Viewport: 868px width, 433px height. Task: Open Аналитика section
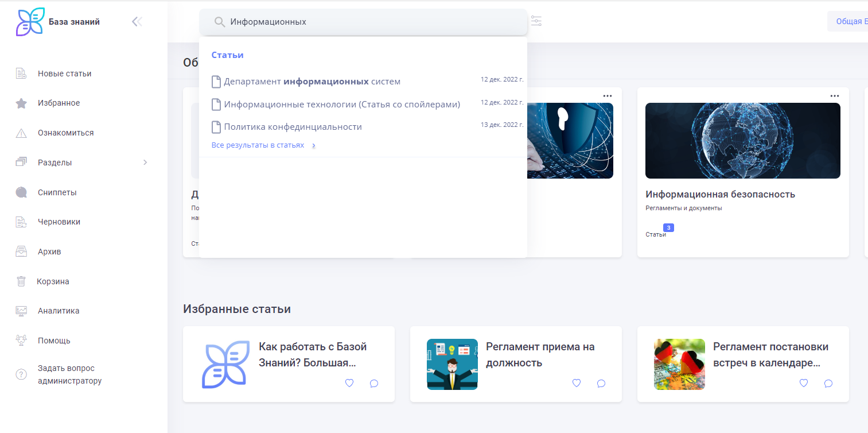pos(59,311)
